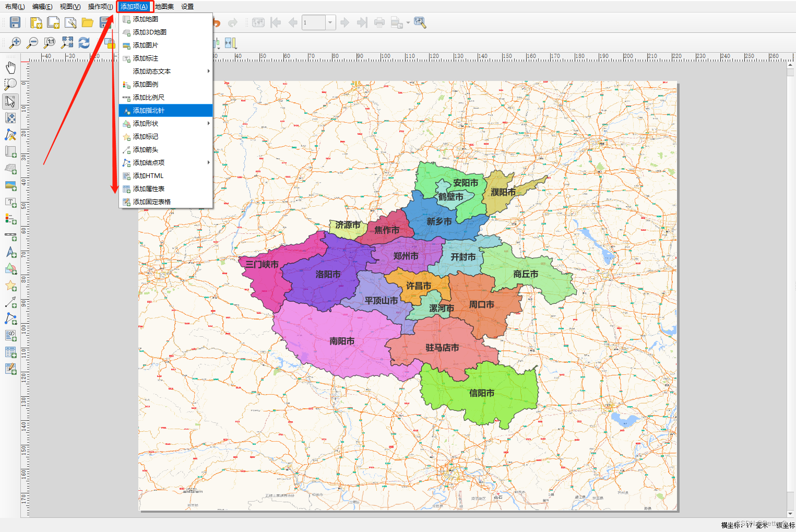Add items from template with the folder icon
796x532 pixels.
[88, 22]
